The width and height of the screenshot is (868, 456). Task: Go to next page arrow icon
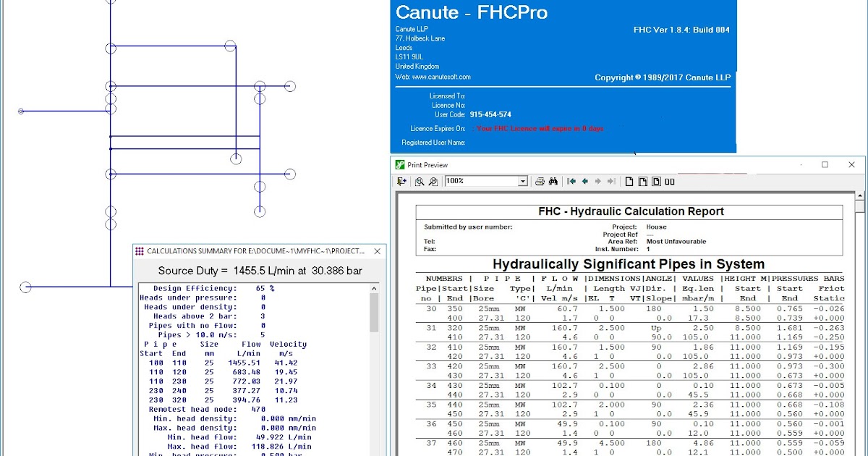click(598, 182)
